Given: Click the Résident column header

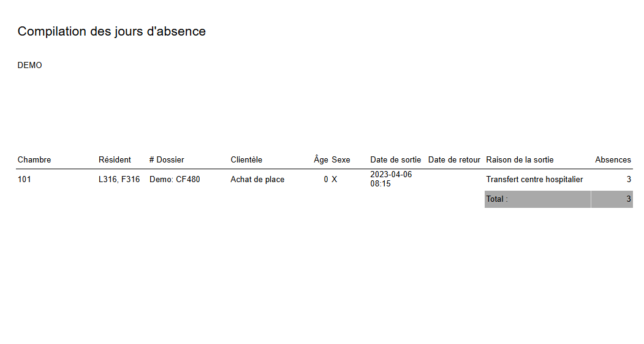Looking at the screenshot, I should pos(115,159).
